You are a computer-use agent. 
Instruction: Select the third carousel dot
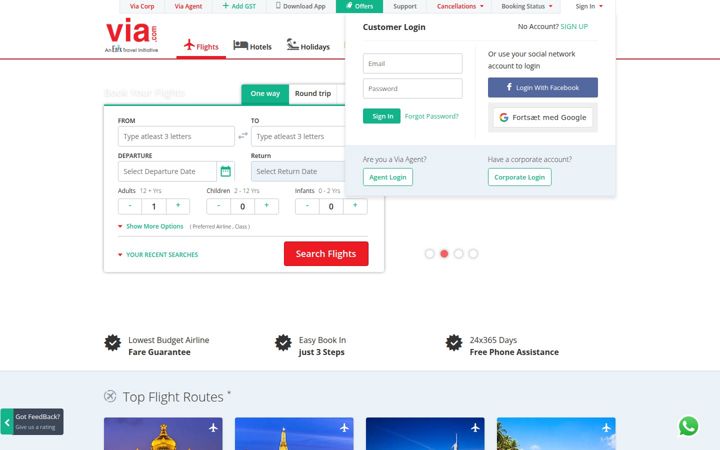[458, 253]
